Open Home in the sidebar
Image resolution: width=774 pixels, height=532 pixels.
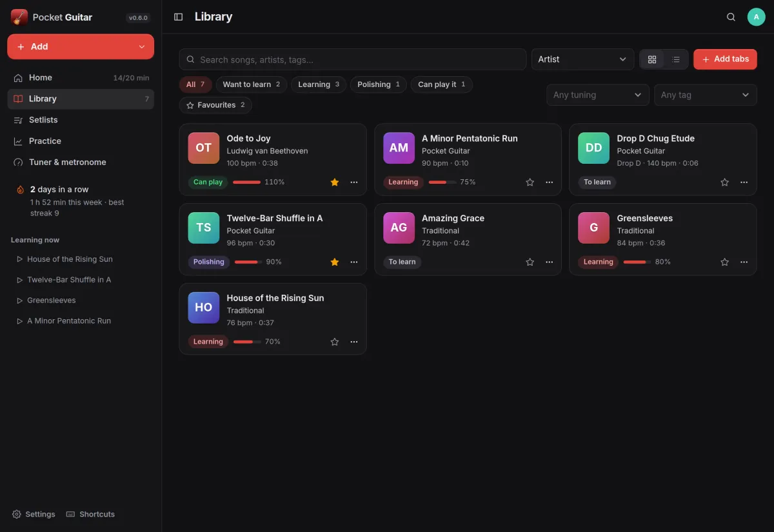81,78
